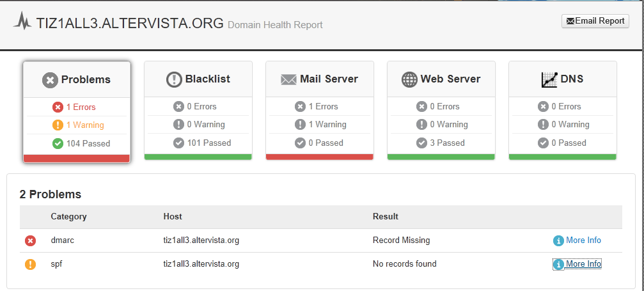This screenshot has width=644, height=291.
Task: Click the X icon beside DNS 0 Errors
Action: click(x=544, y=107)
